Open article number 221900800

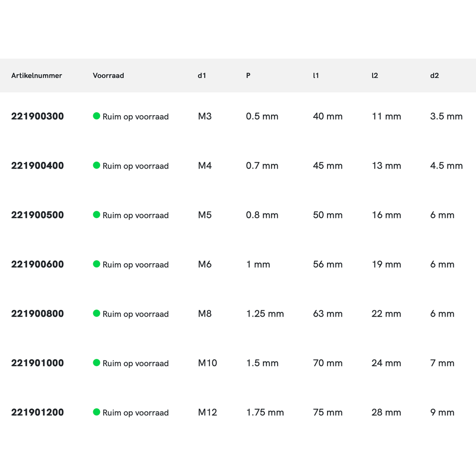pos(38,314)
